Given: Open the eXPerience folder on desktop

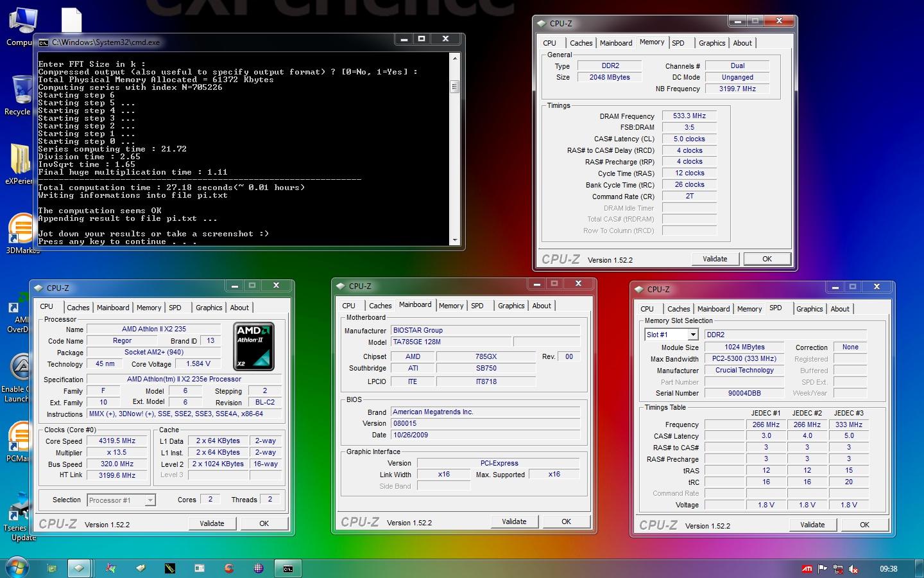Looking at the screenshot, I should (x=19, y=164).
